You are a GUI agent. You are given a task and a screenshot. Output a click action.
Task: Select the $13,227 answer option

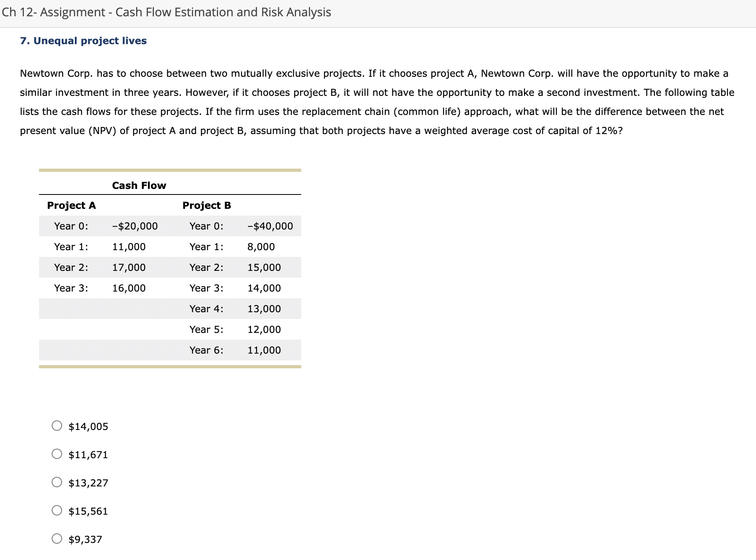click(x=57, y=482)
